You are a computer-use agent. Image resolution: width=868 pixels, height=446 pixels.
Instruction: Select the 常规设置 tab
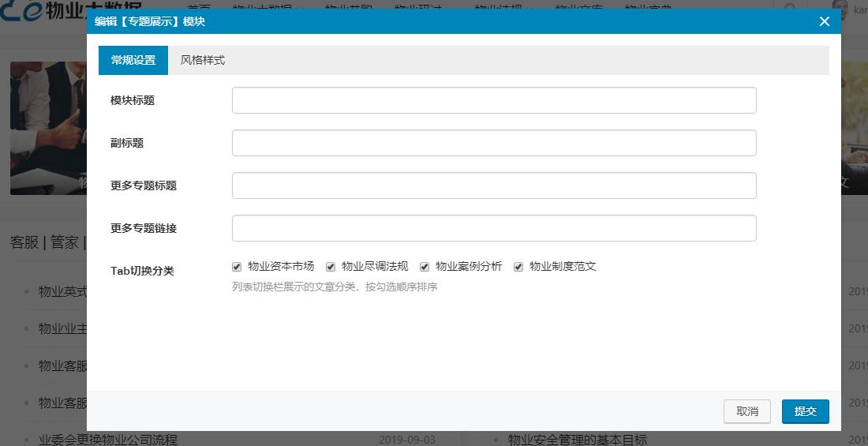pyautogui.click(x=133, y=61)
